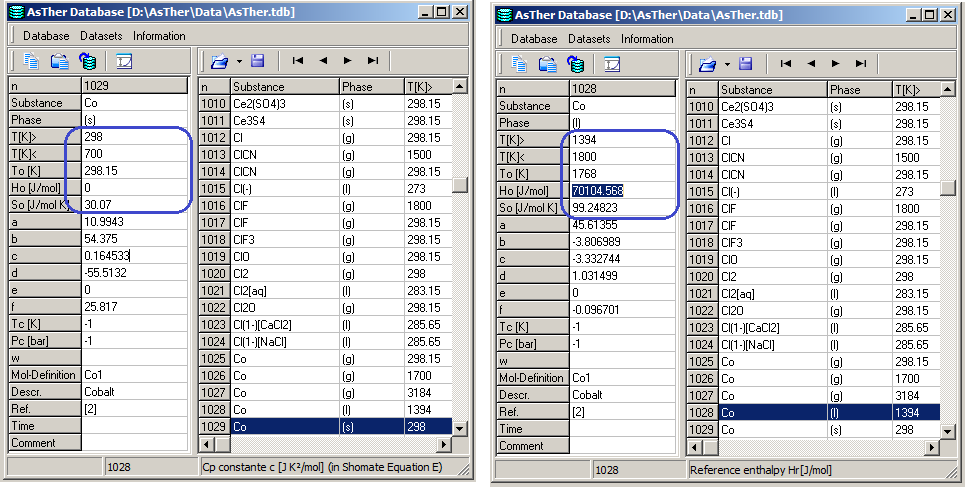965x487 pixels.
Task: Click vertical scrollbar down arrow in left window
Action: pyautogui.click(x=460, y=427)
